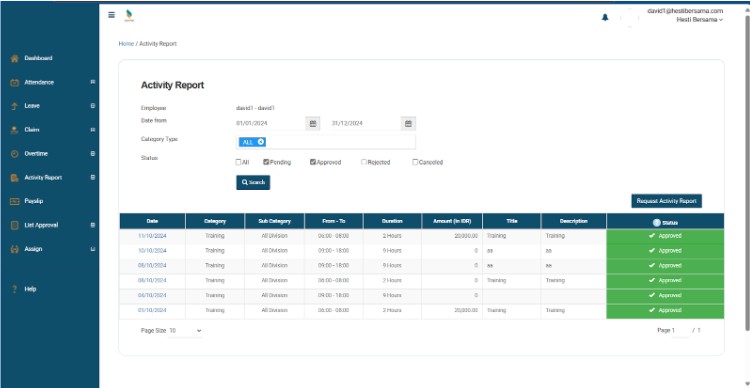
Task: Select Claim menu label
Action: point(32,130)
